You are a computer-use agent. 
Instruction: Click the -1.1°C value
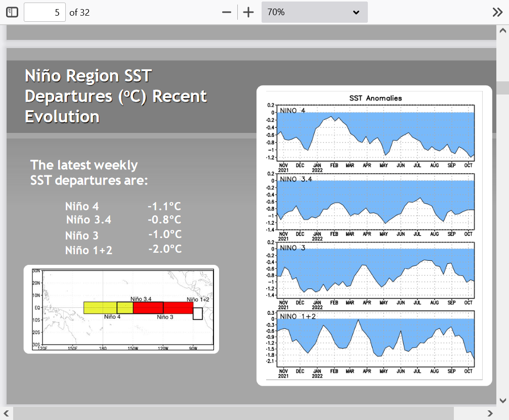point(164,207)
